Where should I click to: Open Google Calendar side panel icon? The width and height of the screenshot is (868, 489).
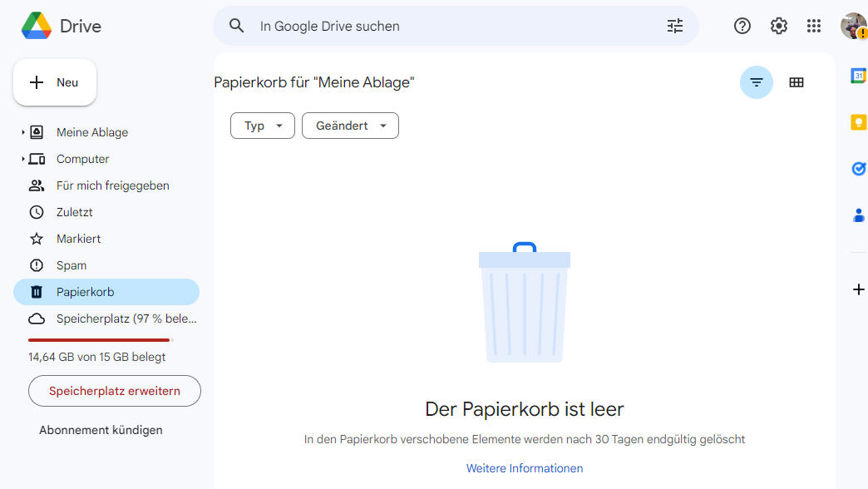point(858,76)
